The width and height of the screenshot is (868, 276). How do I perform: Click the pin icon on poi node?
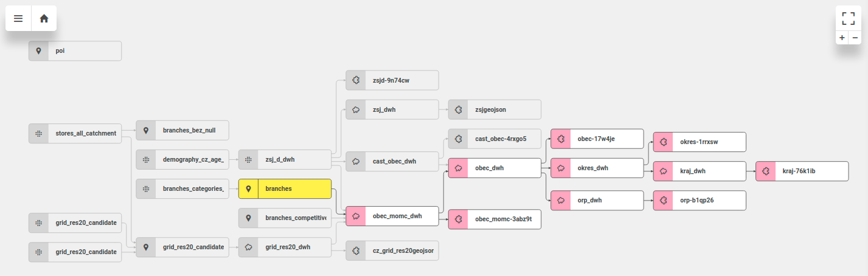click(x=38, y=51)
